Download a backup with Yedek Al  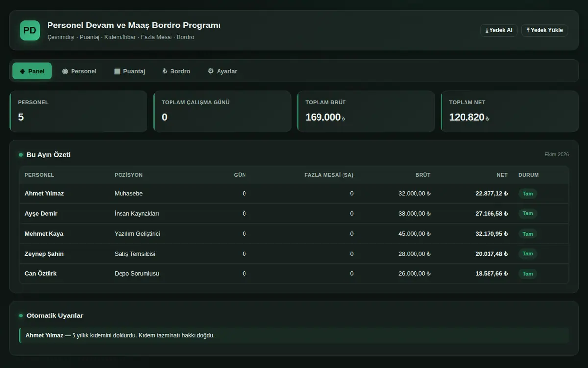coord(498,30)
